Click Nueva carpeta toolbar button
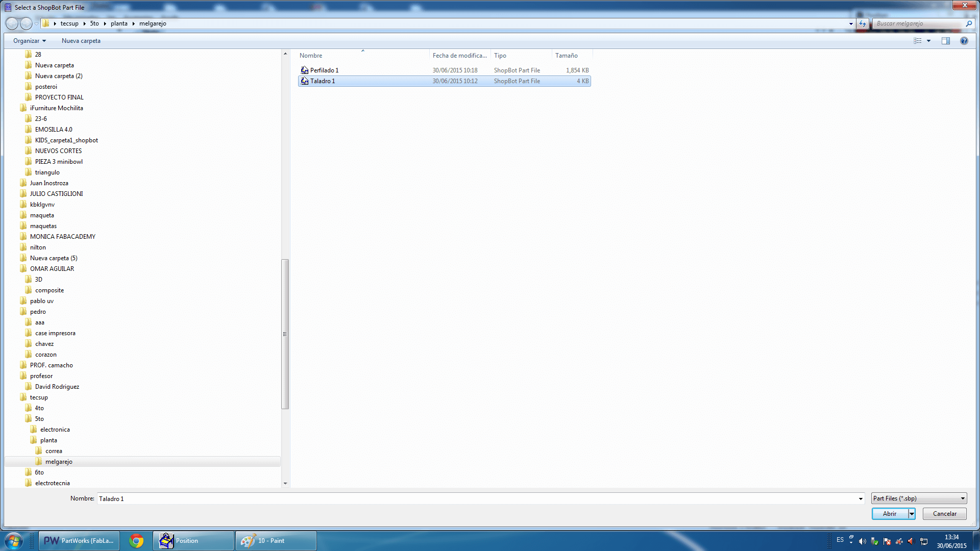980x551 pixels. [81, 41]
